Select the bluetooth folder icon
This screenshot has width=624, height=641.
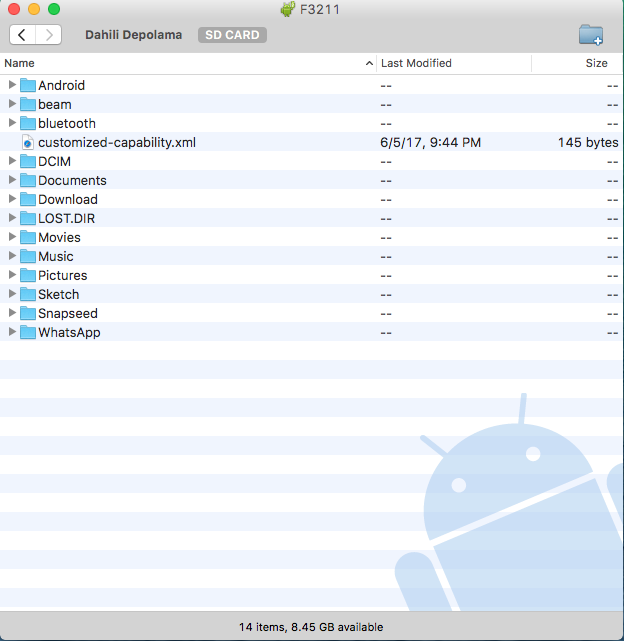(x=28, y=123)
